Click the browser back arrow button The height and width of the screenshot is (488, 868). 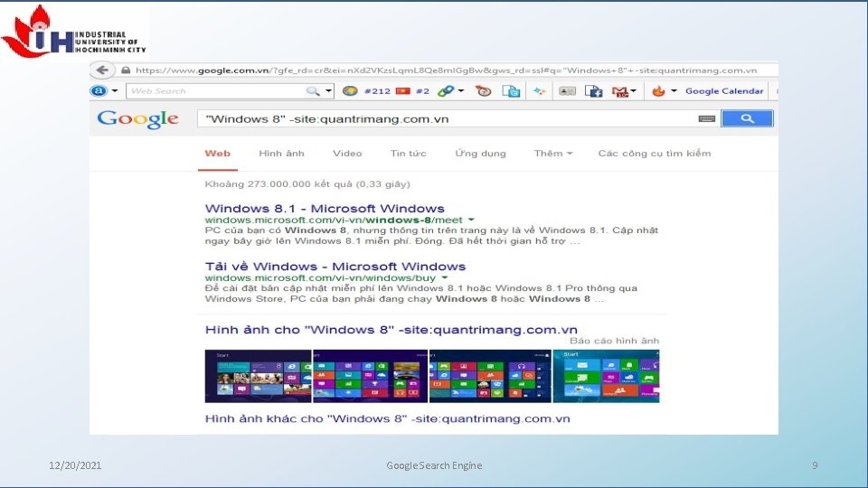(x=102, y=70)
